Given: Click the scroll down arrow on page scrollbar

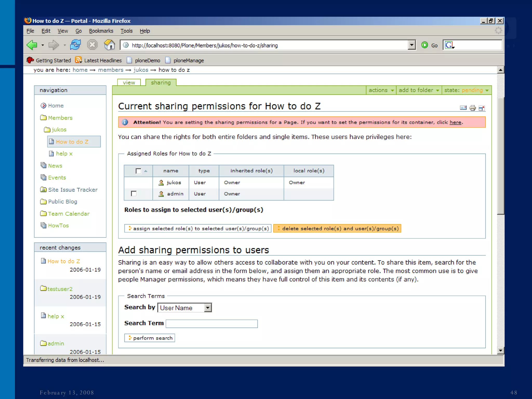Looking at the screenshot, I should [501, 350].
